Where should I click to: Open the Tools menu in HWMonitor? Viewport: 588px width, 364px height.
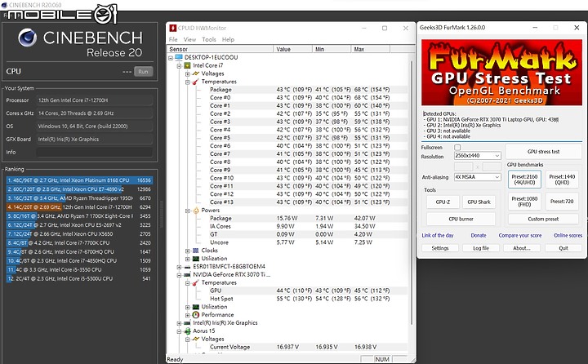[209, 39]
